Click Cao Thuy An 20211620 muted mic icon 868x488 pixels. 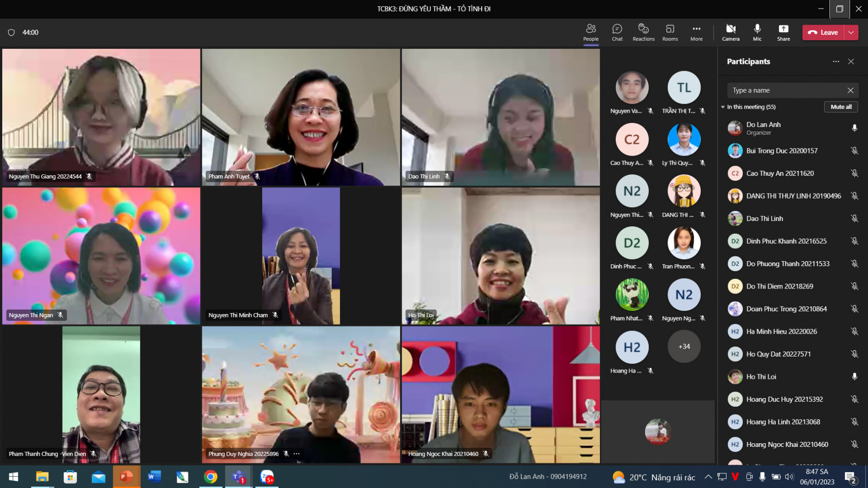[854, 173]
